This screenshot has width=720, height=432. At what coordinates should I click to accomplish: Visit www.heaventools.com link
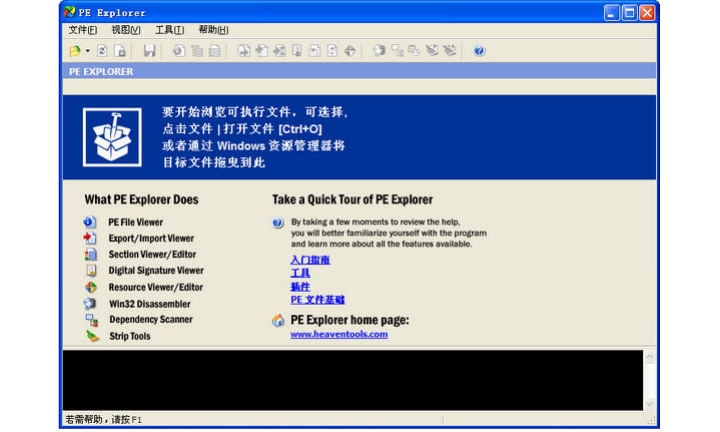pos(339,334)
